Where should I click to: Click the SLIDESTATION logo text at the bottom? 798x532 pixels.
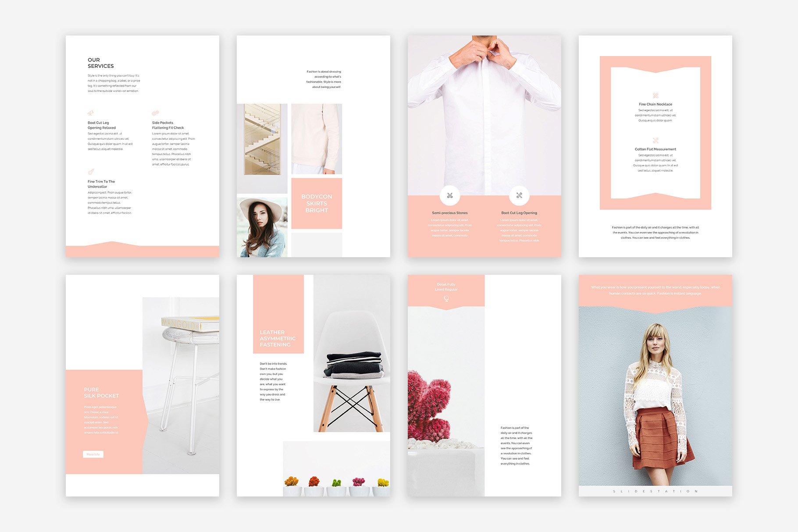point(655,492)
